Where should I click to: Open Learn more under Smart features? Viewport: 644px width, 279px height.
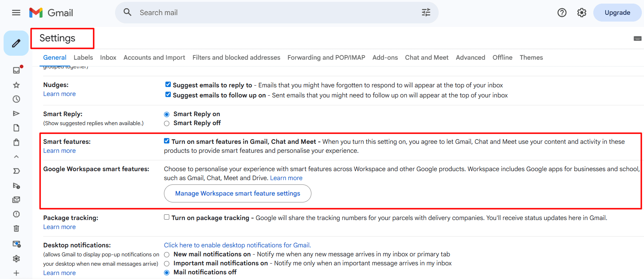[59, 151]
